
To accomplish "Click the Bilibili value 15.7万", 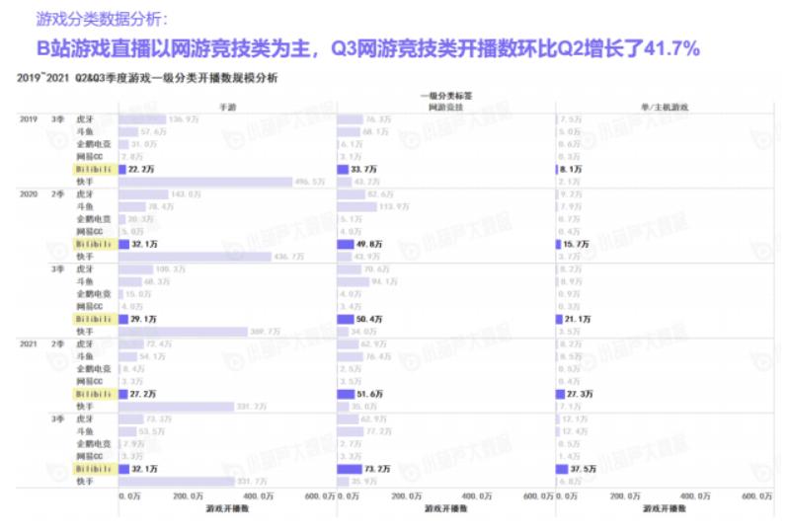I will pos(576,245).
